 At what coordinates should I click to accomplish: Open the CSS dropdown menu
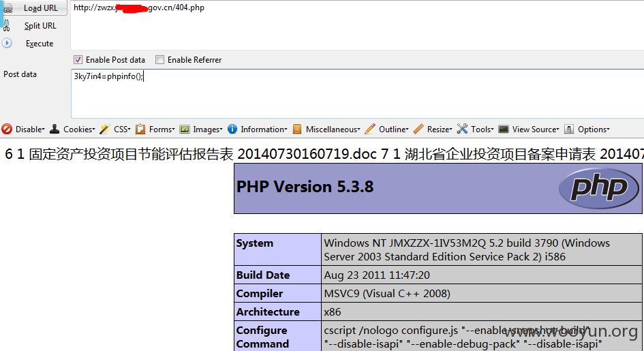point(122,129)
